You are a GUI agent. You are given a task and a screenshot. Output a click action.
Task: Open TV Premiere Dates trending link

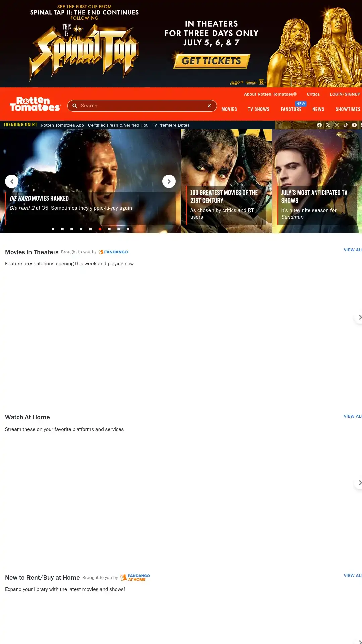171,125
